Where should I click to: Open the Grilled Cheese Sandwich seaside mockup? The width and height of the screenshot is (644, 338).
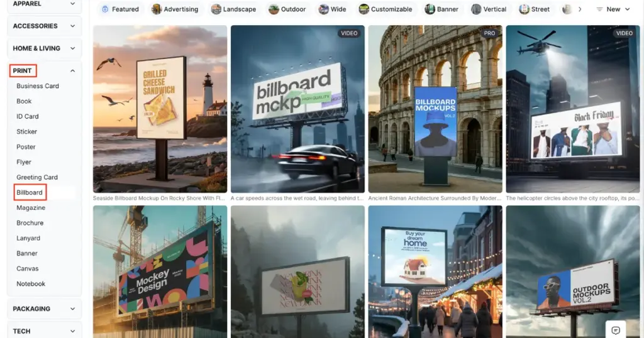[160, 109]
